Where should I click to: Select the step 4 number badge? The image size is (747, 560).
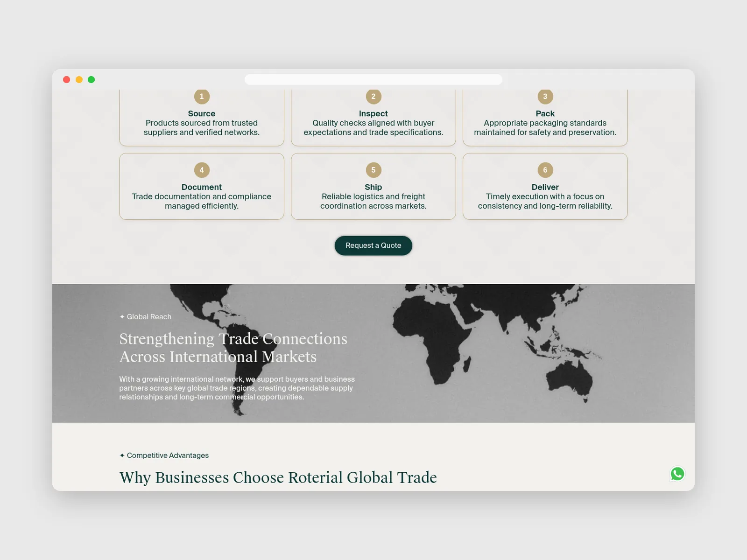click(x=202, y=170)
